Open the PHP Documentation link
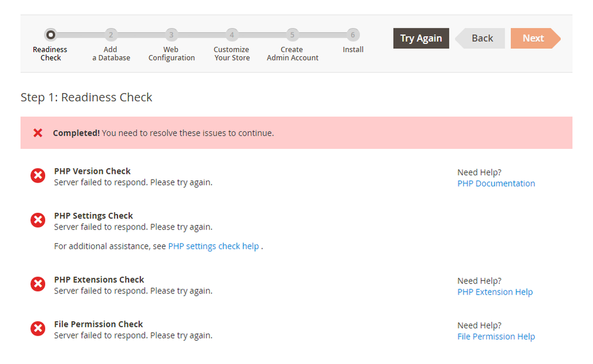This screenshot has width=593, height=364. point(496,184)
